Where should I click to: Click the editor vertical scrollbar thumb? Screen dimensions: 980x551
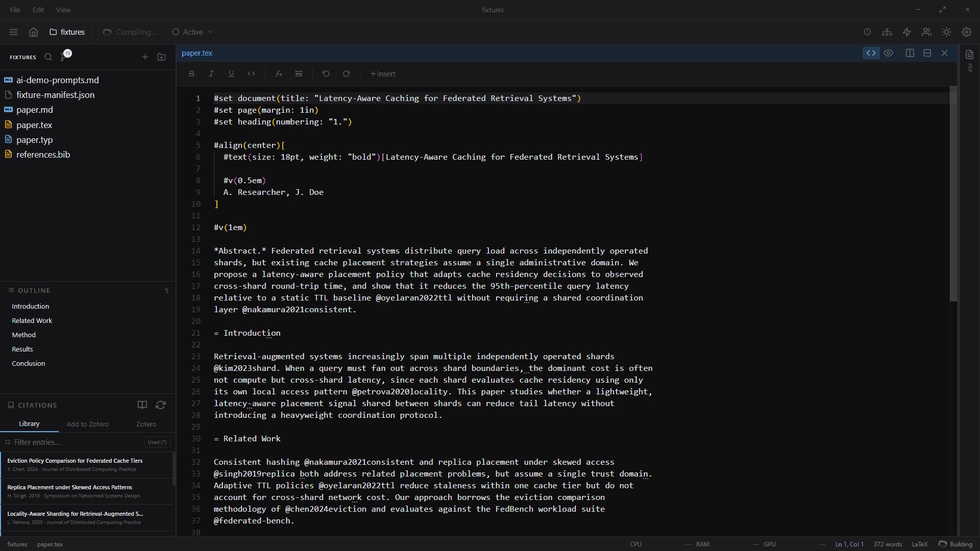click(953, 194)
